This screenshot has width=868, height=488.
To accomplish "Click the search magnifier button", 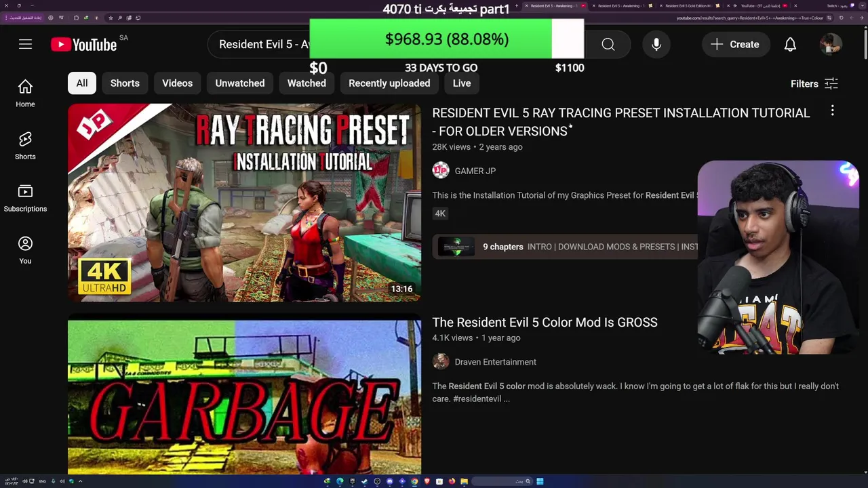I will pos(608,44).
